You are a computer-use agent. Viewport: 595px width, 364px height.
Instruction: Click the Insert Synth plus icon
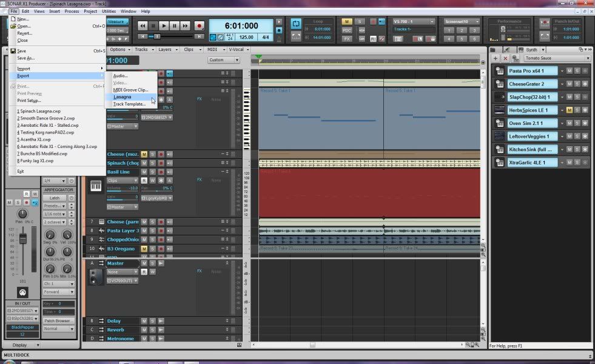pyautogui.click(x=496, y=58)
